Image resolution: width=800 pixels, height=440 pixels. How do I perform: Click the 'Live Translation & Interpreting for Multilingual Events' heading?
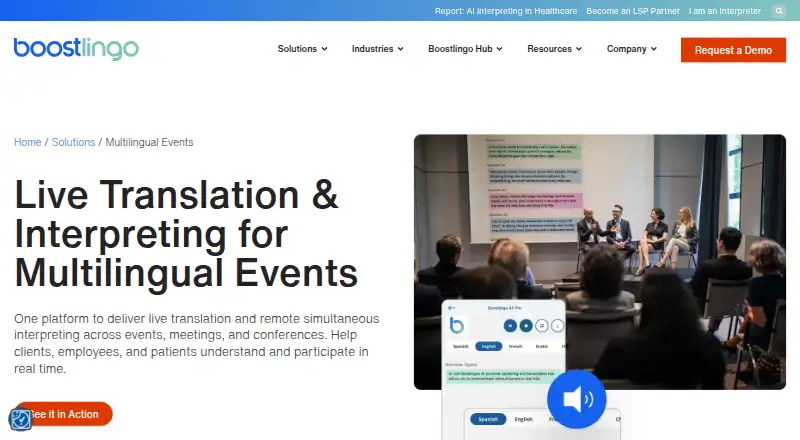(186, 234)
